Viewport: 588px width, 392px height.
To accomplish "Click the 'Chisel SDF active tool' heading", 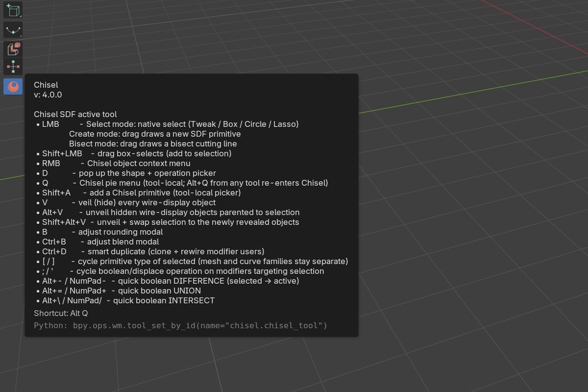I will pos(75,114).
